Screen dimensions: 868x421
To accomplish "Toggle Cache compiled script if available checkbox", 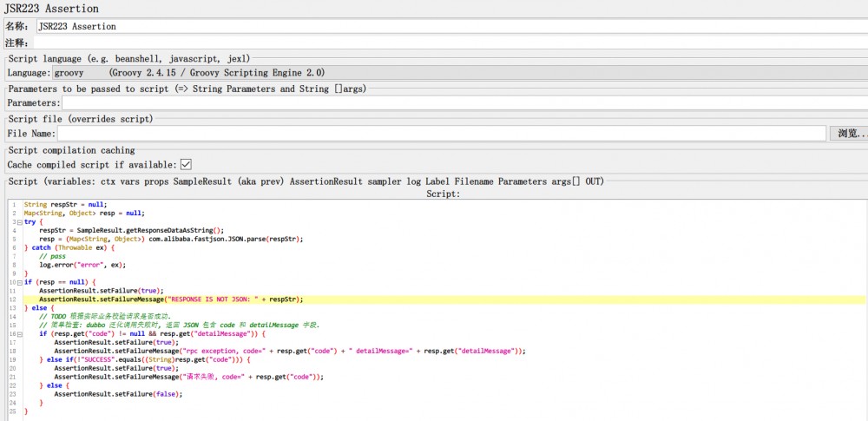I will coord(186,165).
